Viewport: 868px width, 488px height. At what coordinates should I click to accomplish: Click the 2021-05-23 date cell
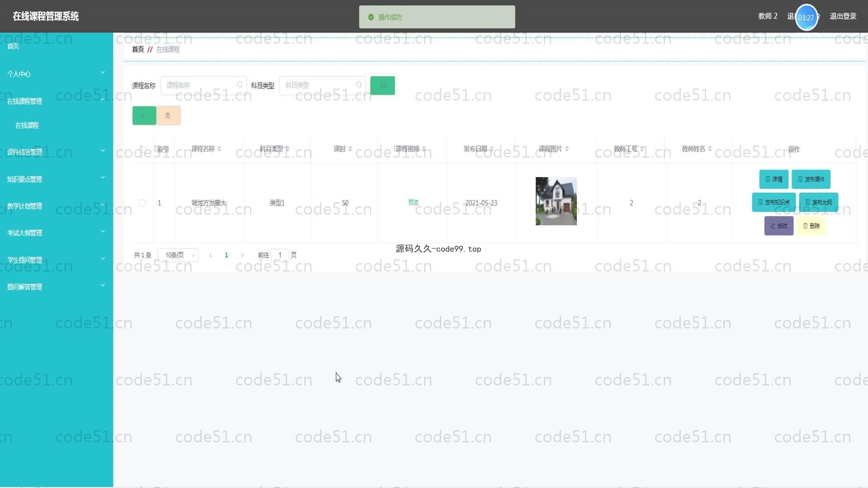pos(481,203)
